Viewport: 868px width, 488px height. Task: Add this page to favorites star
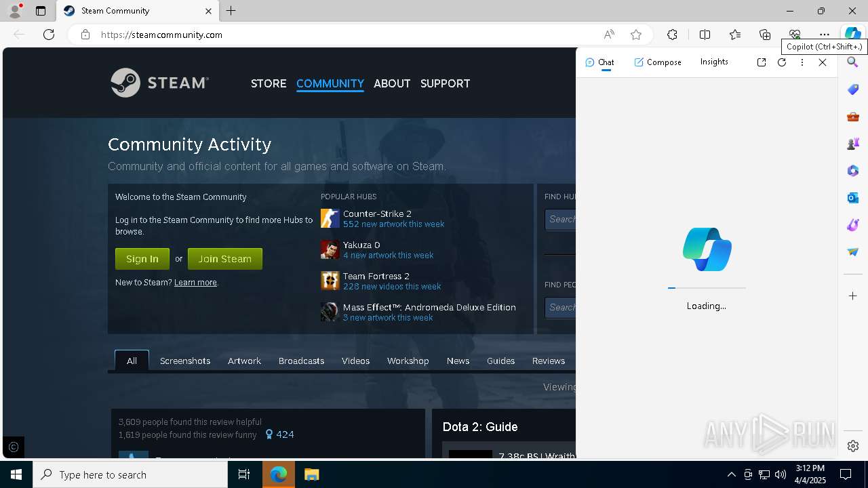(636, 35)
